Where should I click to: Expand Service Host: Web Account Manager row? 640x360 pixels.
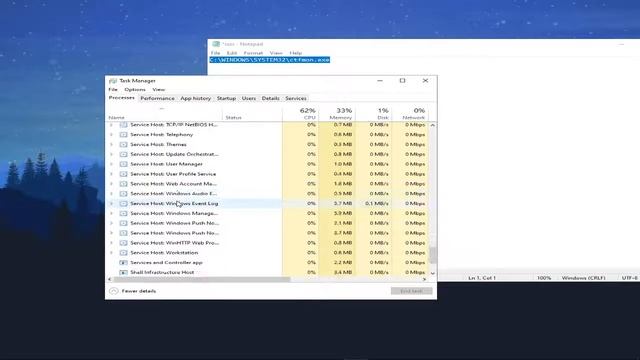[x=111, y=184]
